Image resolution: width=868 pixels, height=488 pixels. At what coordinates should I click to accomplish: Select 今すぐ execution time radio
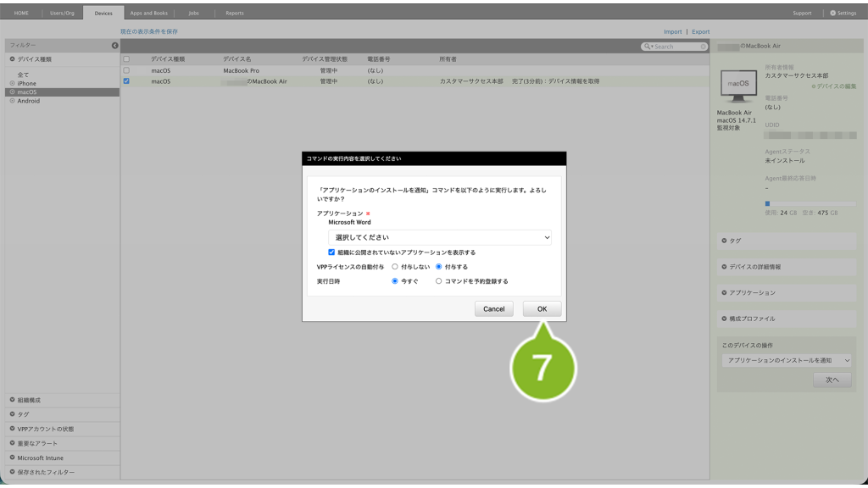coord(395,281)
